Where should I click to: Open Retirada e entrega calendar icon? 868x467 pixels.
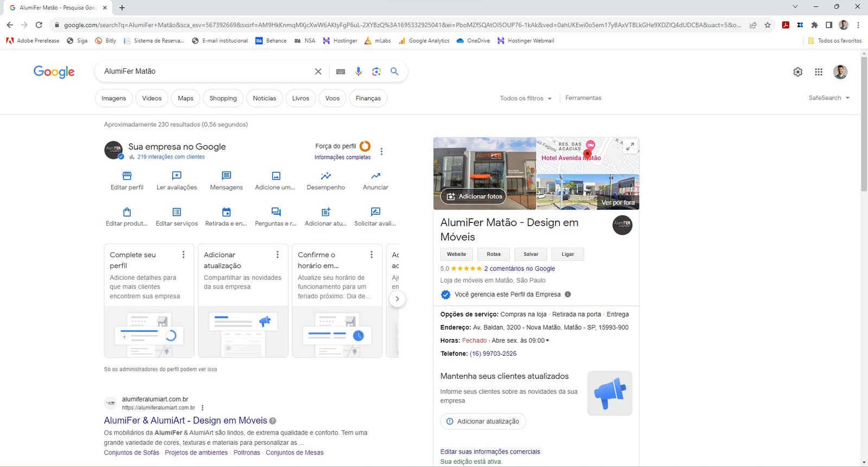tap(226, 212)
